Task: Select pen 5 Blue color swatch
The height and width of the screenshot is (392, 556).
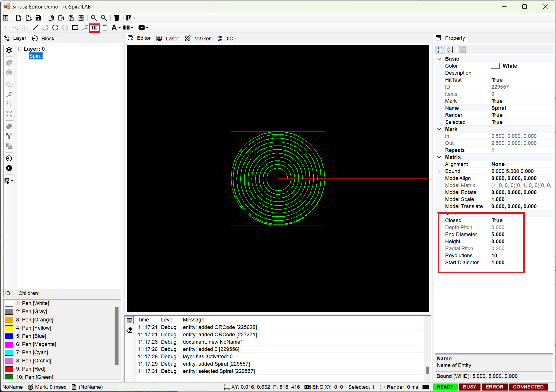Action: (9, 336)
